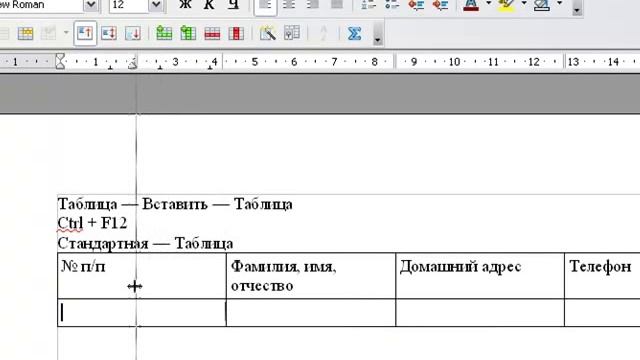The width and height of the screenshot is (640, 360).
Task: Delete the current table row
Action: 212,33
